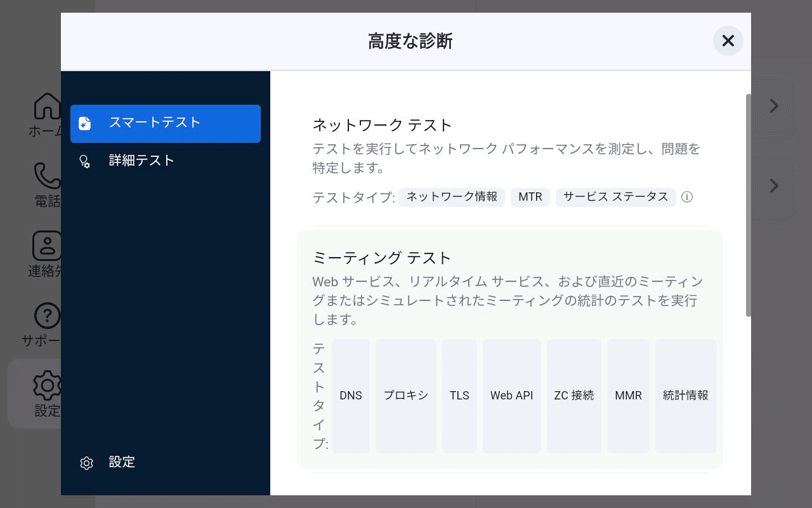Enable the MTR test type
Image resolution: width=812 pixels, height=508 pixels.
[530, 197]
